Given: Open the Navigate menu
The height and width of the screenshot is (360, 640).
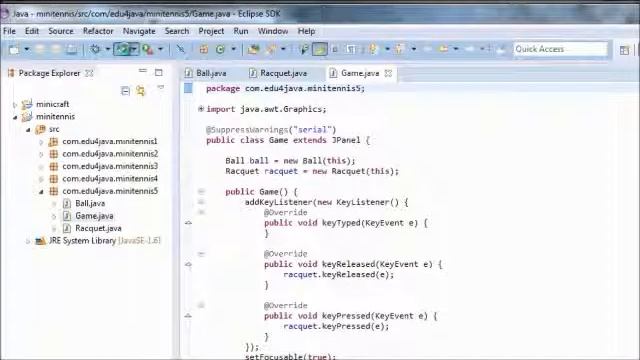Looking at the screenshot, I should [x=139, y=31].
